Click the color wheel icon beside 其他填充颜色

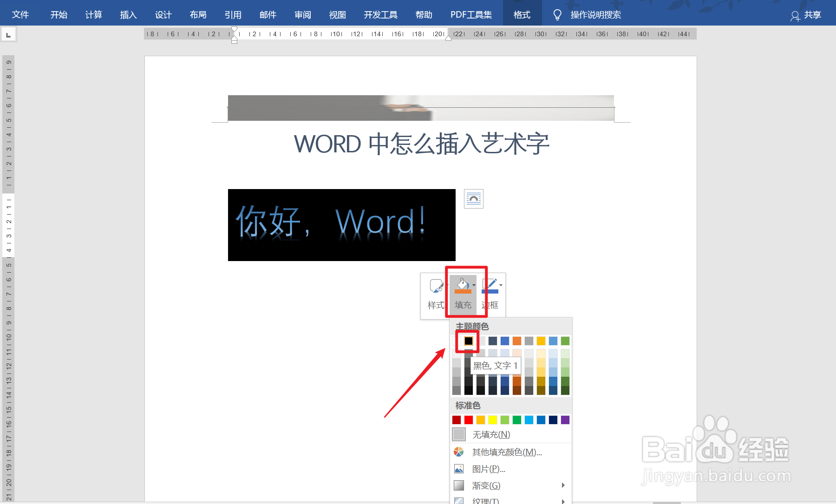click(459, 452)
